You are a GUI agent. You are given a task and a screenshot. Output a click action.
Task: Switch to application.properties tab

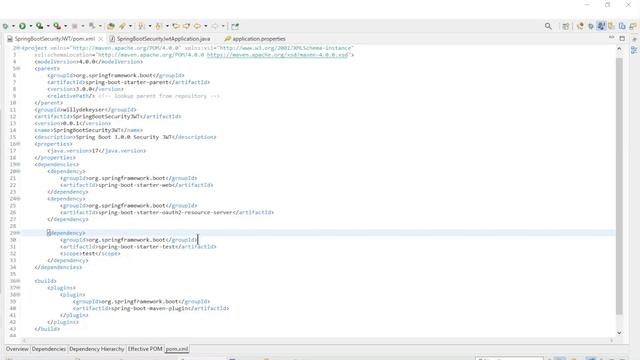coord(259,39)
